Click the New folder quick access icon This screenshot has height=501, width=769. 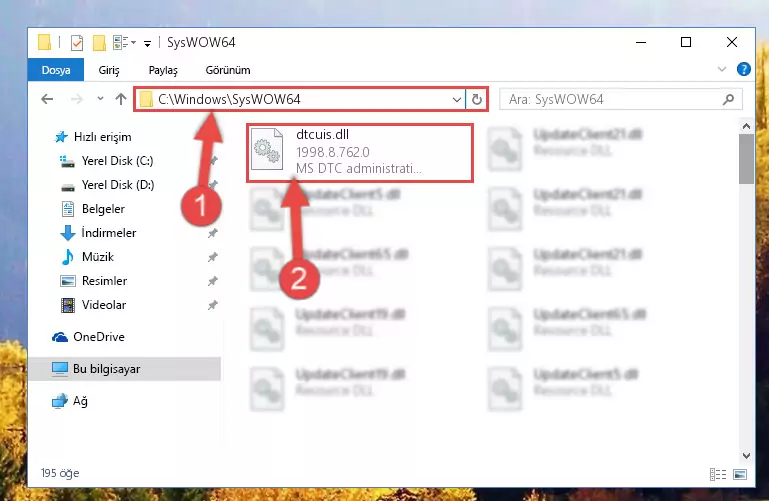click(x=99, y=43)
